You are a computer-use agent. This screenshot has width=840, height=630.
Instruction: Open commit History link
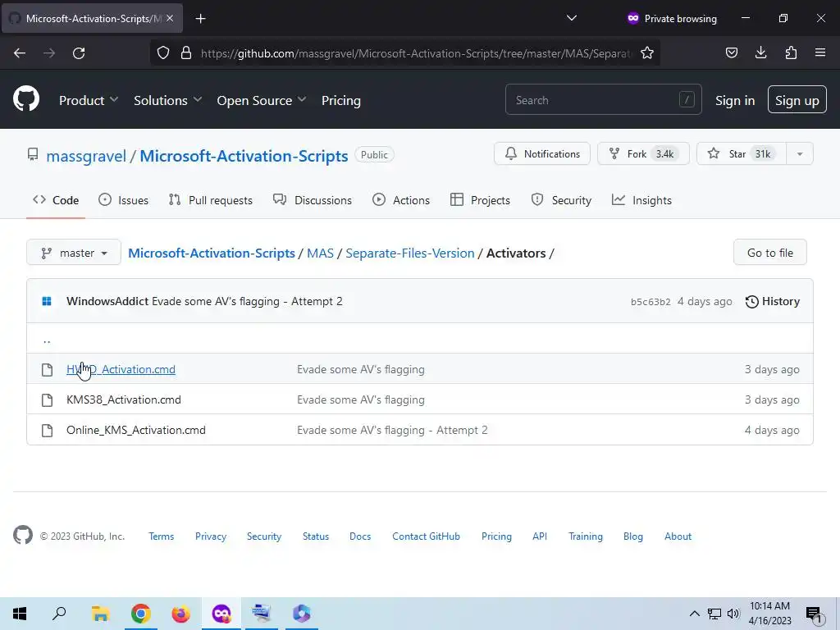[773, 301]
